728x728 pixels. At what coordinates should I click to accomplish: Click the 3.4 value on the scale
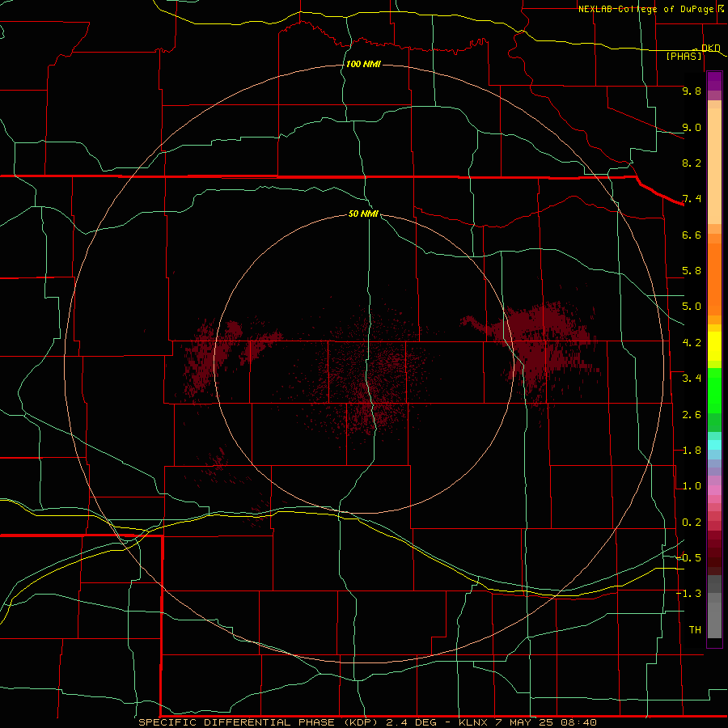point(692,379)
